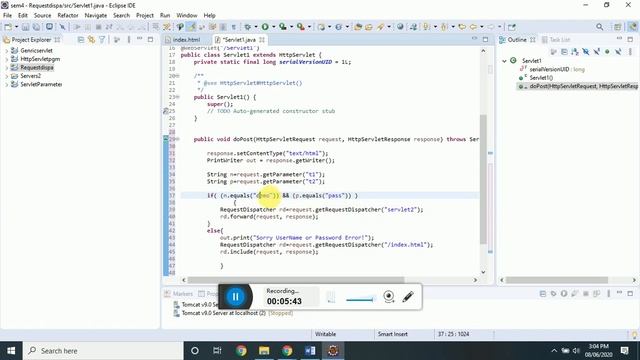Screen dimensions: 640x360
Task: Open the Refactor menu
Action: pos(68,16)
